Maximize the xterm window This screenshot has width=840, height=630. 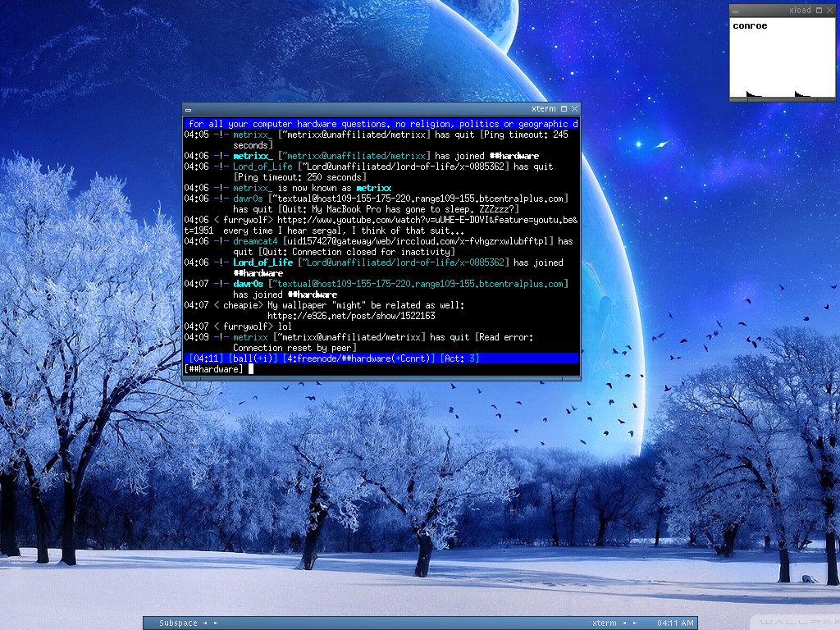(564, 109)
